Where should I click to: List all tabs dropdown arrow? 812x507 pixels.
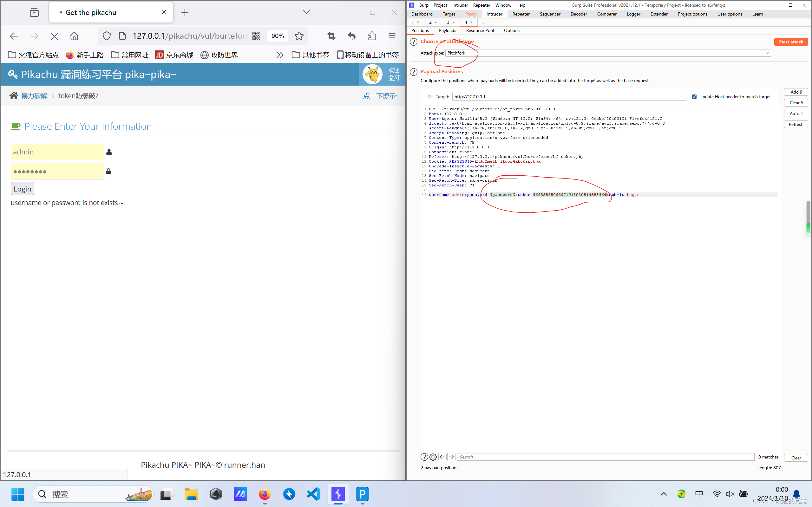[x=306, y=12]
